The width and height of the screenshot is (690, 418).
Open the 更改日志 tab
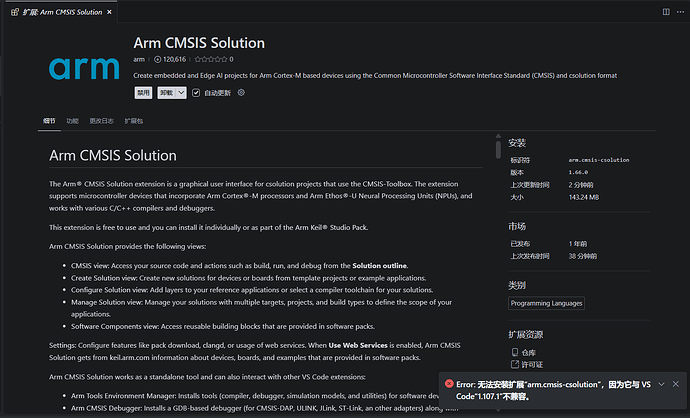tap(101, 121)
